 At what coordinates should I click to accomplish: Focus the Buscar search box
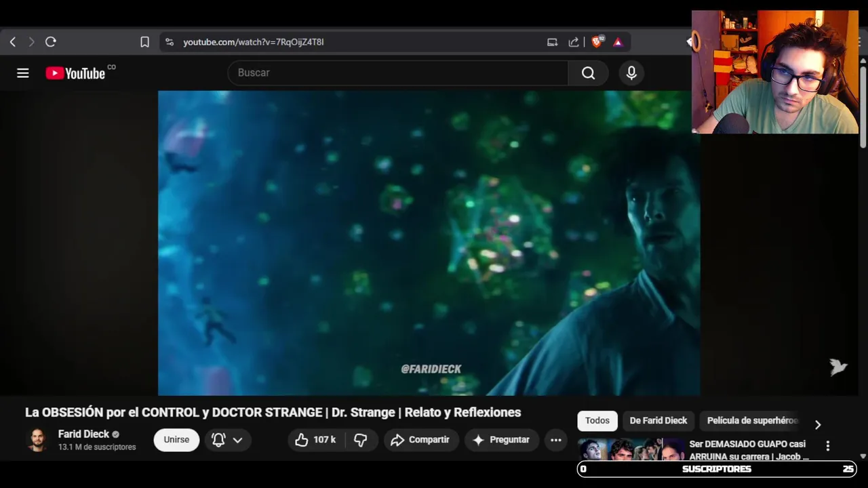point(398,73)
